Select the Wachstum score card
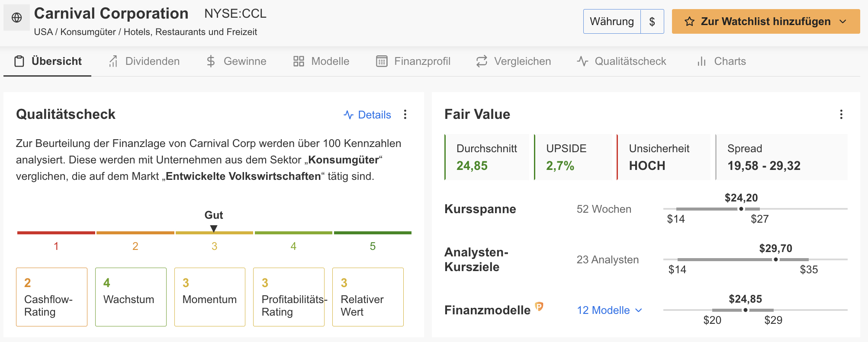Viewport: 868px width, 342px height. [x=131, y=297]
